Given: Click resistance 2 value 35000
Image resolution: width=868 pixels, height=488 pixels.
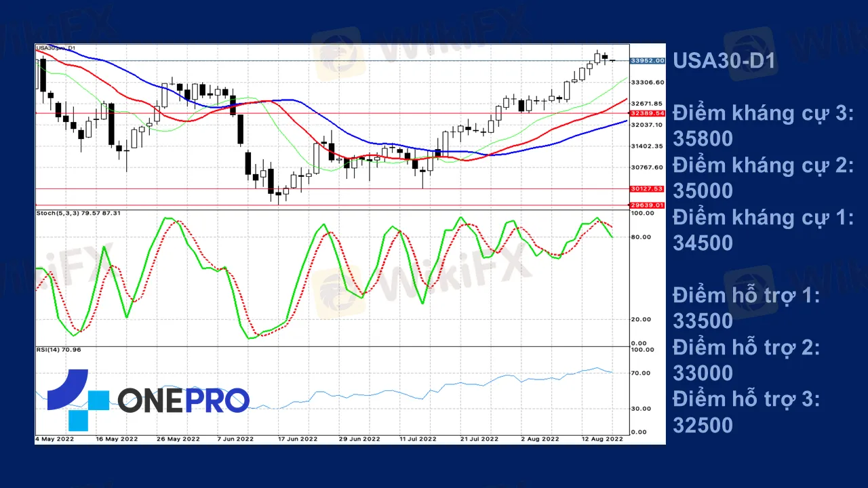Looking at the screenshot, I should (703, 190).
